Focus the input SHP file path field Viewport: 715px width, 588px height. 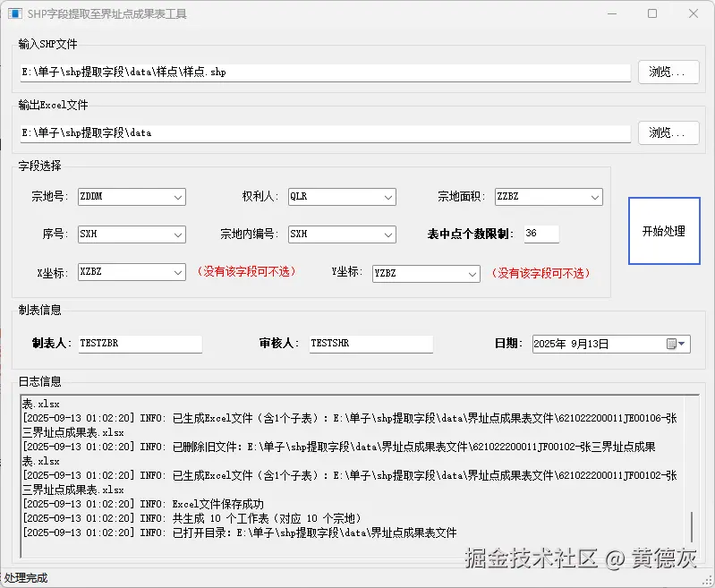click(x=325, y=72)
